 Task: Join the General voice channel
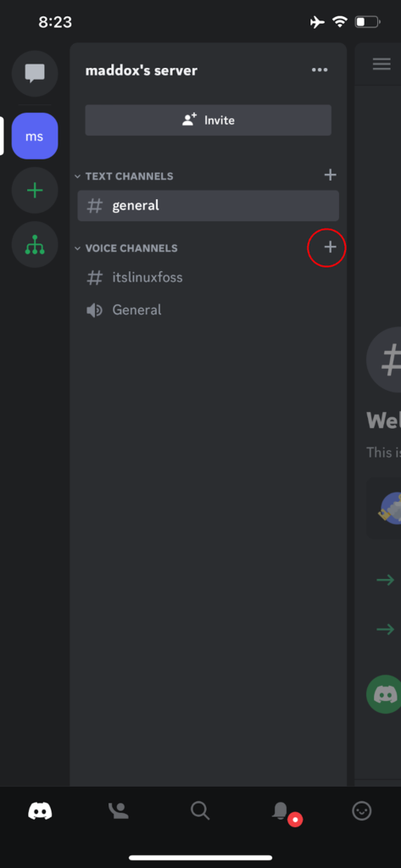pos(209,310)
